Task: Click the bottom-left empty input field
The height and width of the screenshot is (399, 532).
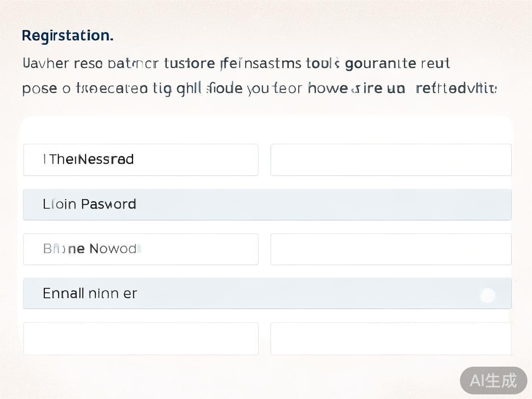Action: [x=140, y=339]
